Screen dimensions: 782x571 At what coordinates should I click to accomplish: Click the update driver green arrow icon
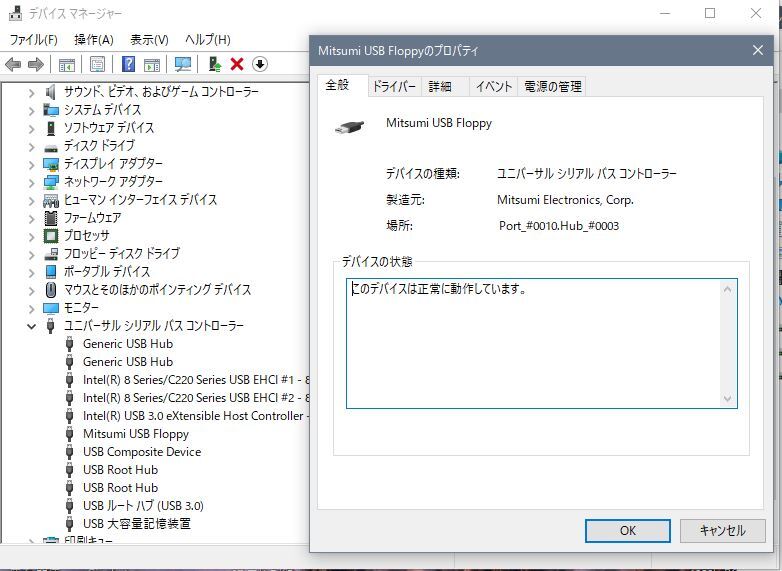tap(214, 64)
